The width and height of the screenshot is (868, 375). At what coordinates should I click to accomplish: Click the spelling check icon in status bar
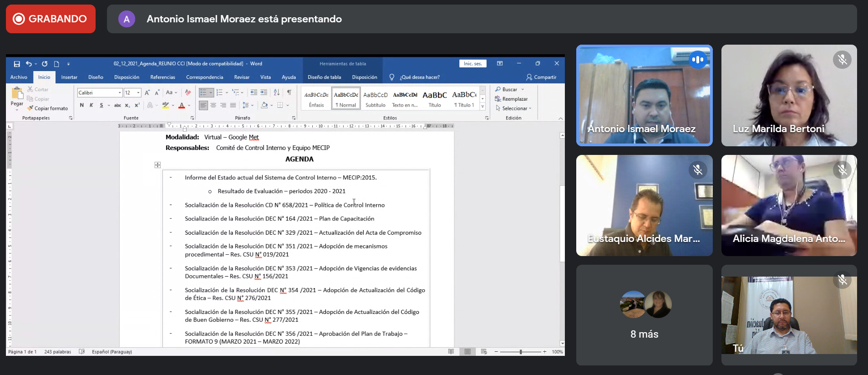[x=82, y=351]
